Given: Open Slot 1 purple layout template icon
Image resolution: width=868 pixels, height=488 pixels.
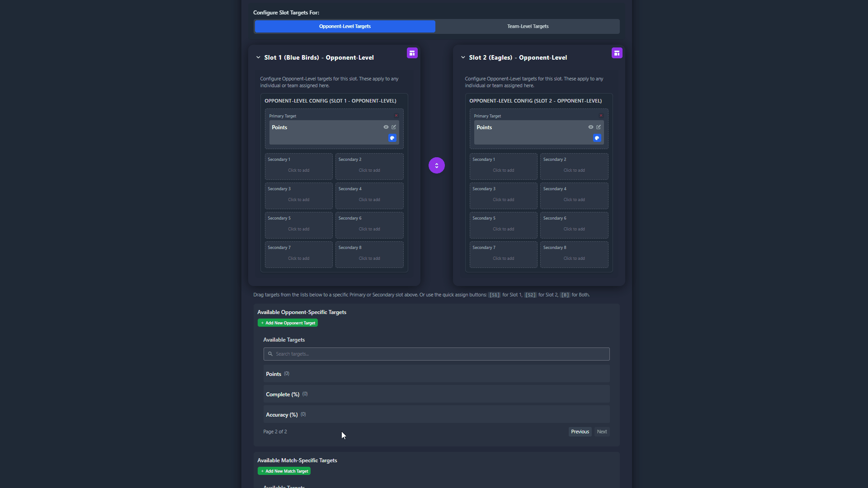Looking at the screenshot, I should (x=412, y=53).
